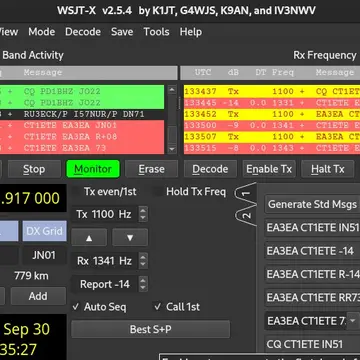
Task: Click Band Activity scrollbar down arrow
Action: pos(172,149)
